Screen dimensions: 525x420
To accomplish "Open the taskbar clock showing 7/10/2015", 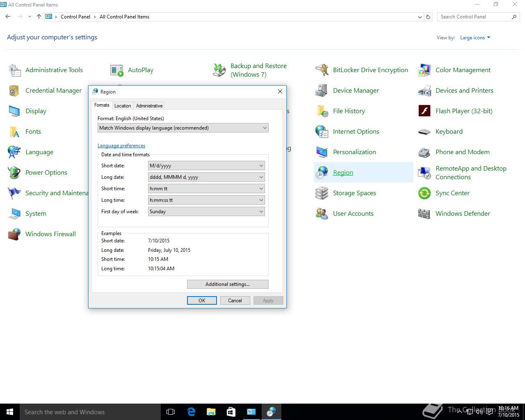I will 509,412.
